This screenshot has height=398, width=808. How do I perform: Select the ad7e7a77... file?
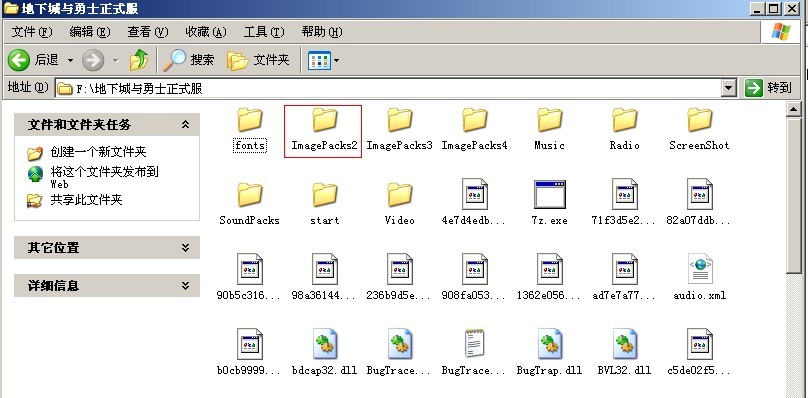tap(625, 277)
